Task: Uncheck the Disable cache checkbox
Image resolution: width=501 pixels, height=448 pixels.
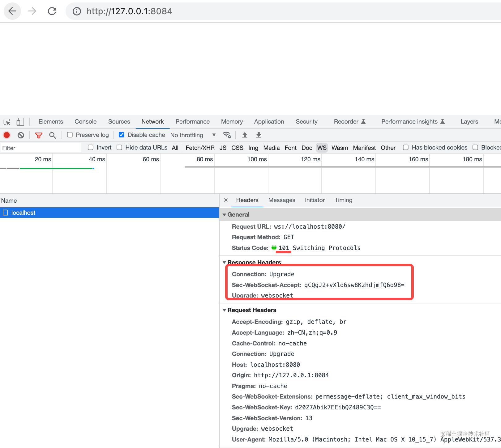Action: coord(122,135)
